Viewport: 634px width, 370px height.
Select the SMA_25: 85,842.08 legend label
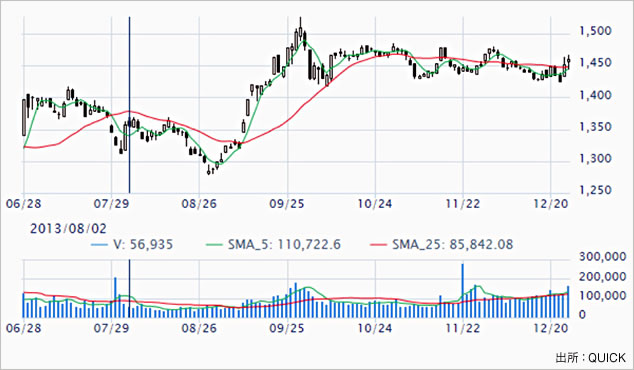[x=452, y=245]
